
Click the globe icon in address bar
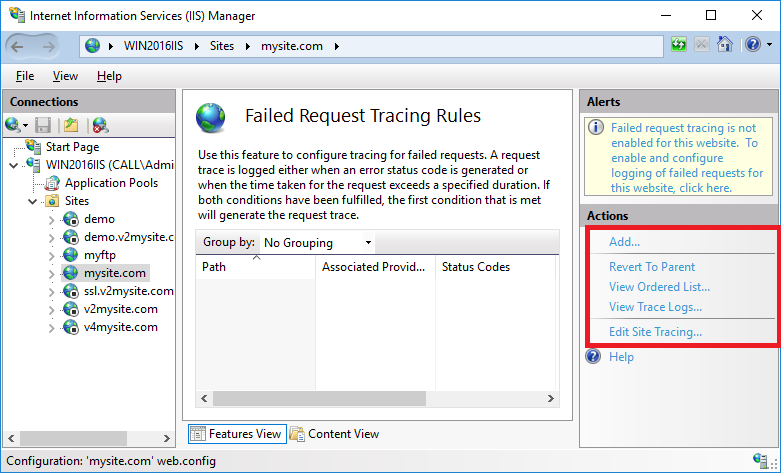(x=92, y=46)
